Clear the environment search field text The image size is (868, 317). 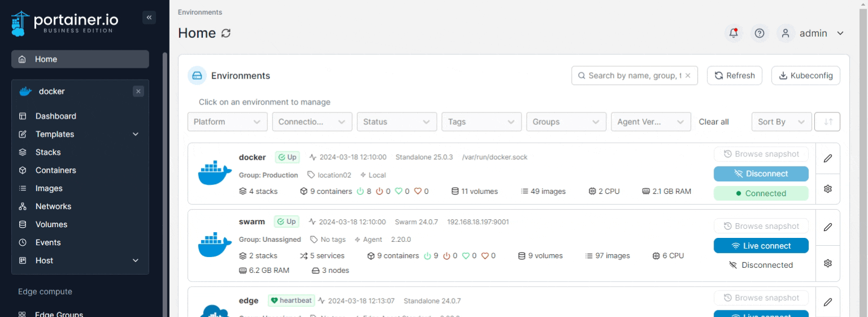point(688,76)
